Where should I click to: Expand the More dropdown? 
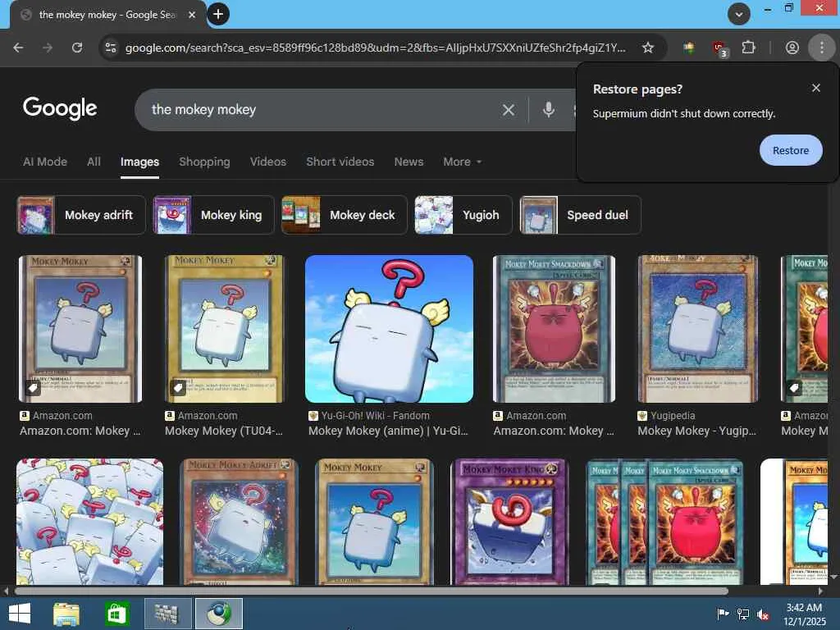point(462,162)
